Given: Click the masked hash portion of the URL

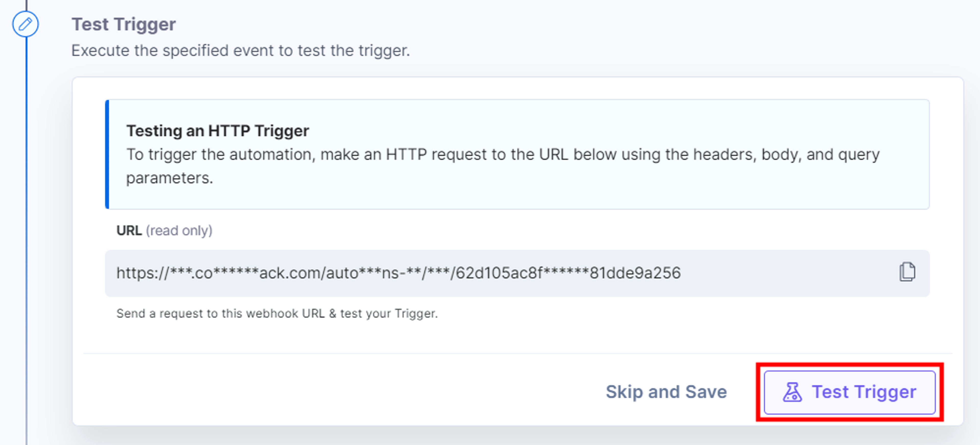Looking at the screenshot, I should [568, 273].
